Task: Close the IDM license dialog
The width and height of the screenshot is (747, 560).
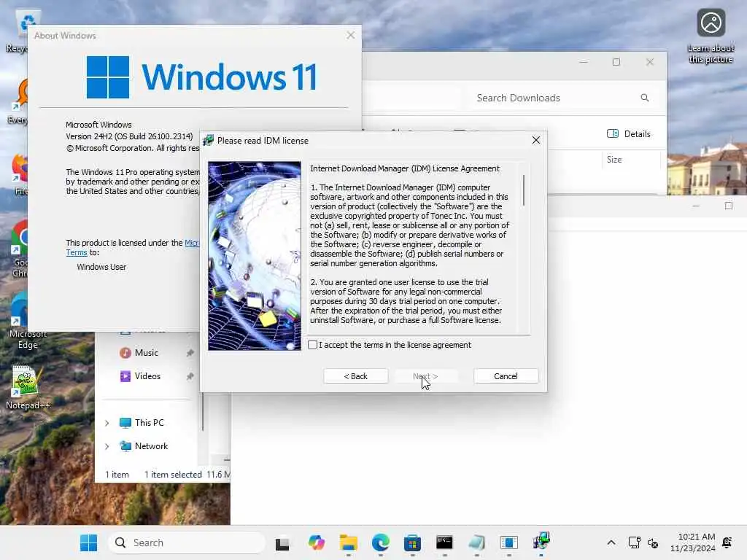Action: coord(536,140)
